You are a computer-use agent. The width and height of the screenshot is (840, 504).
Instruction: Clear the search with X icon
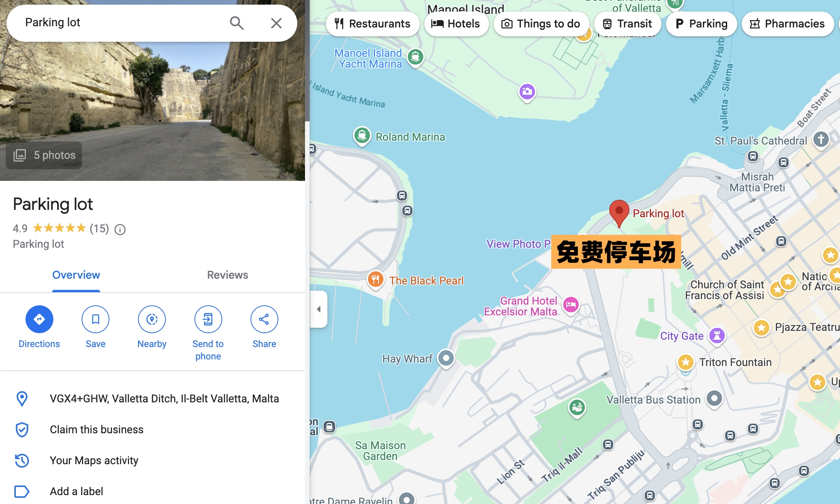coord(276,23)
